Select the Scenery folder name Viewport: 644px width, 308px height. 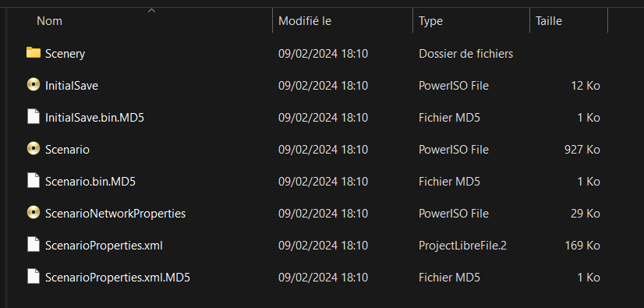click(65, 54)
